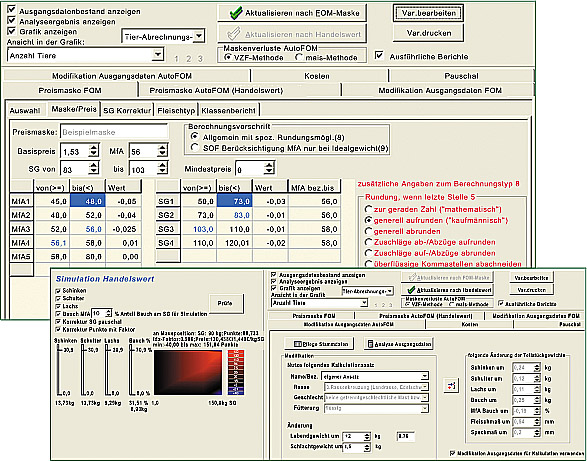Toggle Ausgangsdatenbestand anzeigen in Preismaske window
The height and width of the screenshot is (461, 587).
(x=12, y=9)
